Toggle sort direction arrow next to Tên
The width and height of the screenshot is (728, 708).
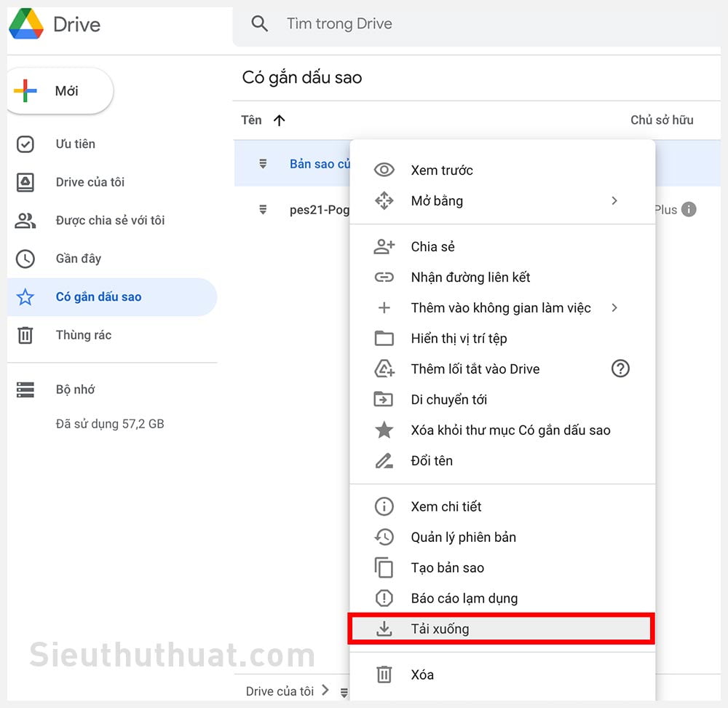click(x=279, y=120)
